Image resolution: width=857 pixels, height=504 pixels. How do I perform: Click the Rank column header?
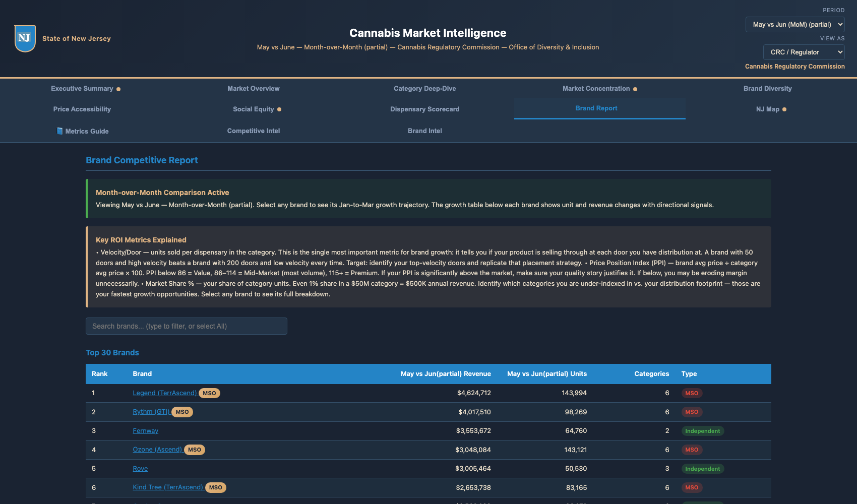pos(100,374)
